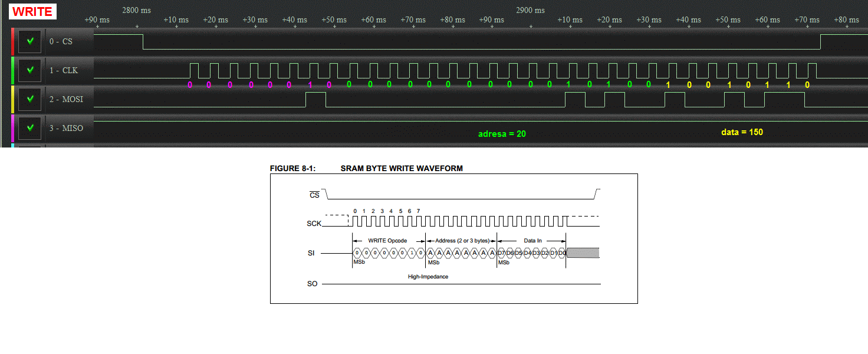Click the 2900 ms timeline marker

click(530, 11)
